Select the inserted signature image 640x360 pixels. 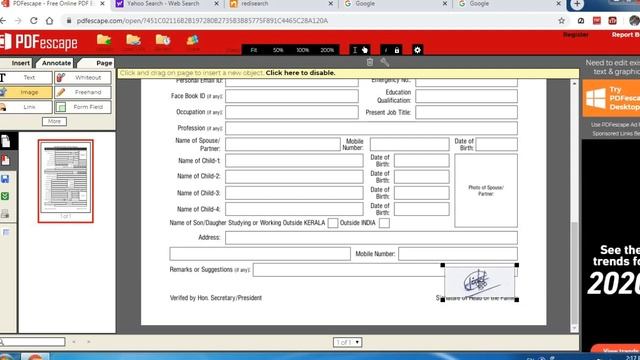click(480, 282)
